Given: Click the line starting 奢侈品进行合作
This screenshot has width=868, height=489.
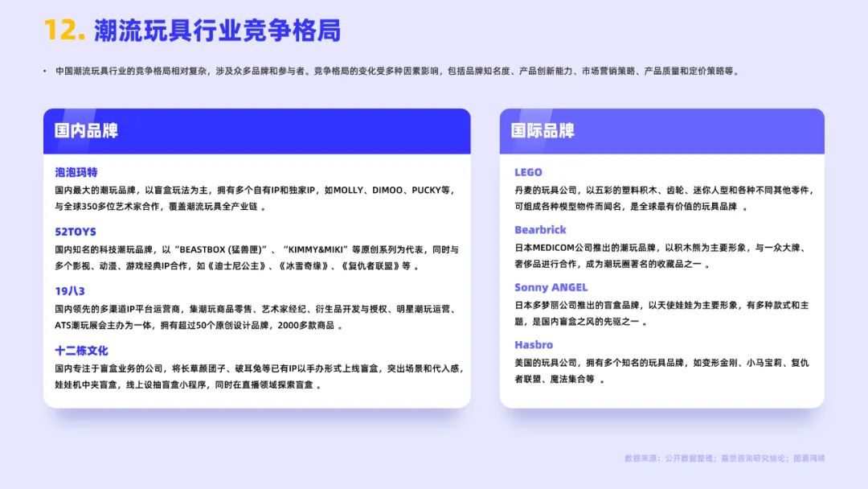Looking at the screenshot, I should coord(612,264).
